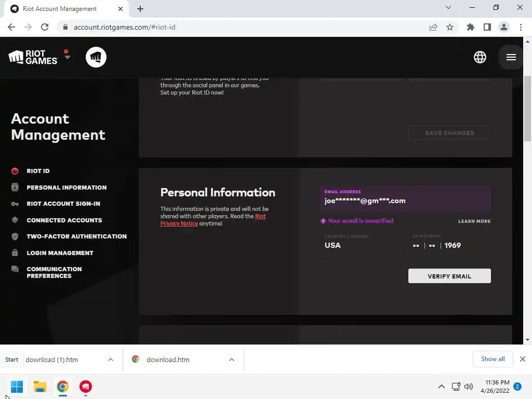Click the Personal Information sidebar icon
Screen dimensions: 532x399
tap(15, 187)
